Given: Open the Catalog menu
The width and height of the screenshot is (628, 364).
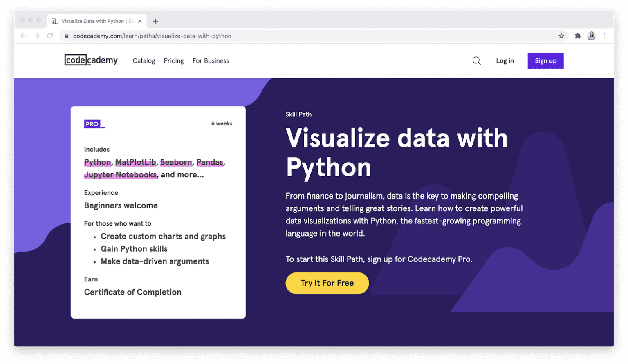Looking at the screenshot, I should (x=144, y=60).
